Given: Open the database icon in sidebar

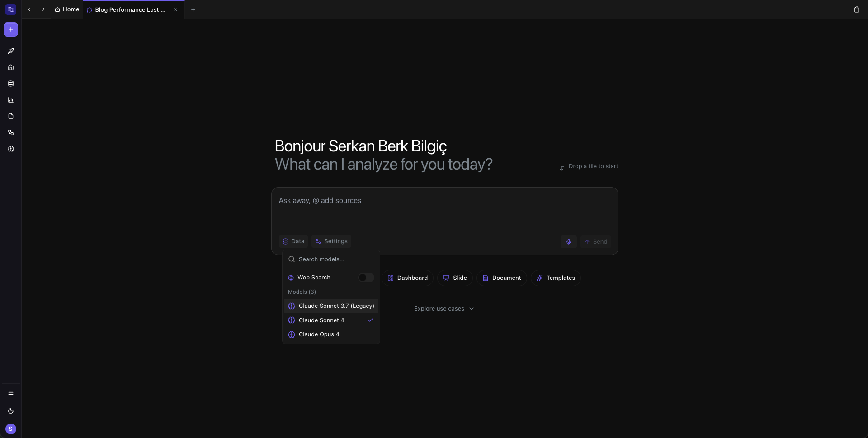Looking at the screenshot, I should (11, 84).
